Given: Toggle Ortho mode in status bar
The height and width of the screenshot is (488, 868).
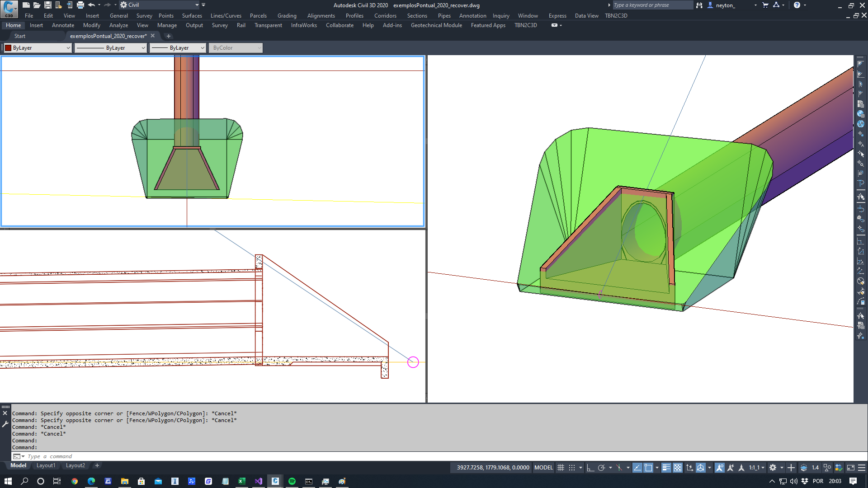Looking at the screenshot, I should point(590,468).
